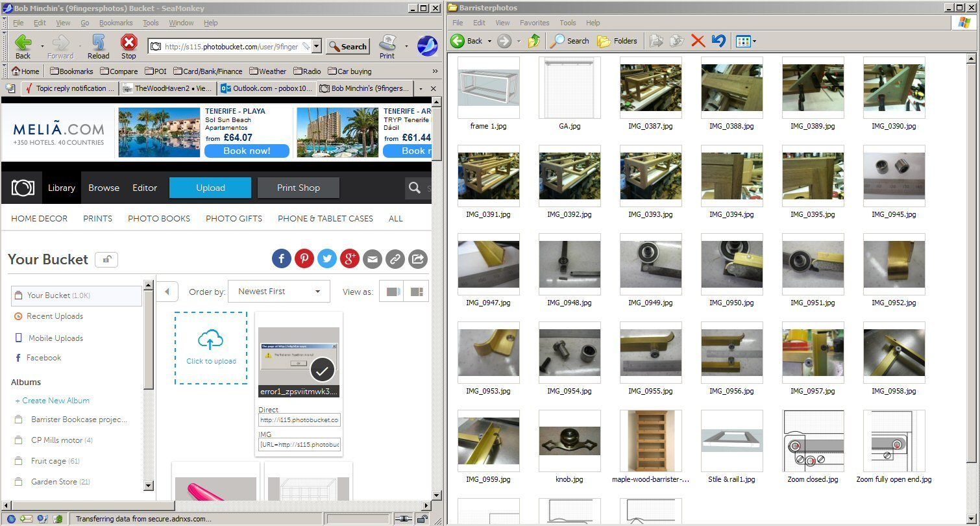The image size is (980, 526).
Task: Open Recent Uploads in sidebar
Action: click(55, 316)
